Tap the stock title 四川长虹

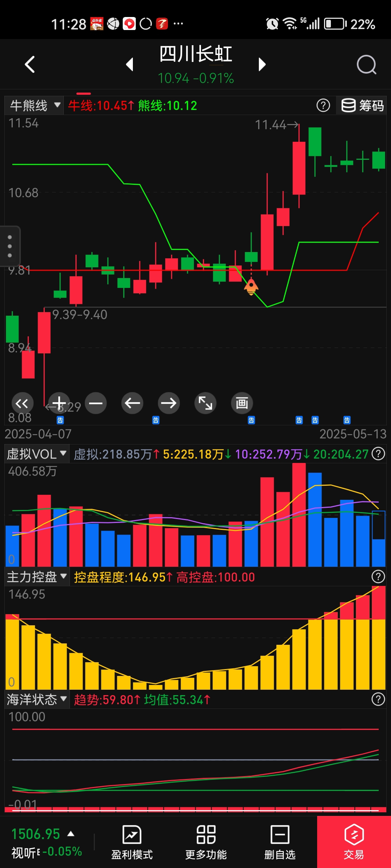(195, 54)
